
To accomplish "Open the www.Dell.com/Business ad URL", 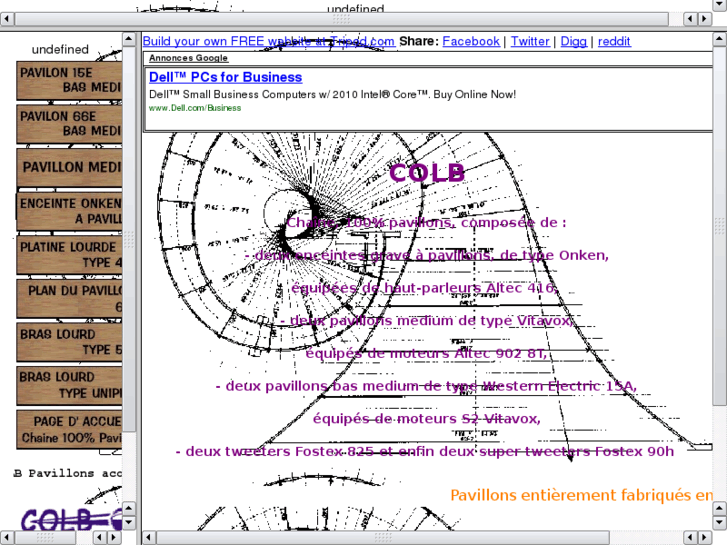I will coord(195,108).
